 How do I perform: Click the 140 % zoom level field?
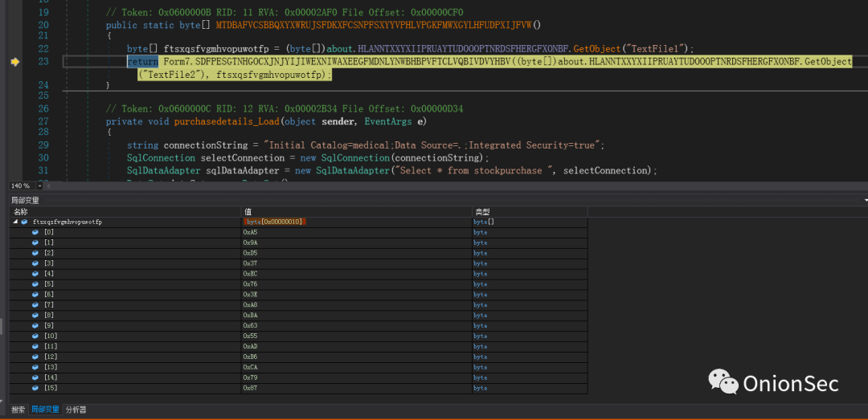(23, 186)
